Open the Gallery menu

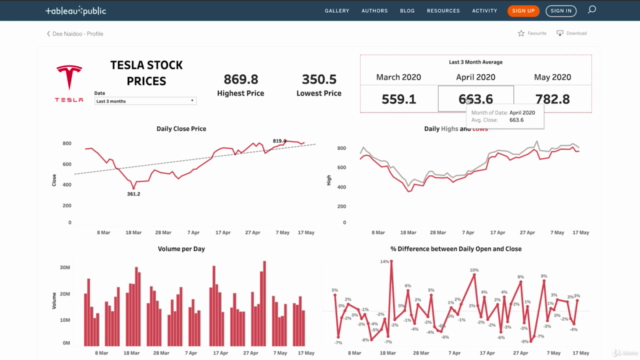(x=337, y=11)
